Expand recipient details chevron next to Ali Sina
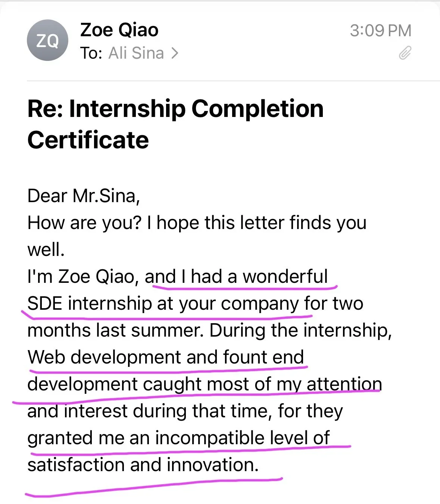This screenshot has width=440, height=504. pyautogui.click(x=174, y=53)
